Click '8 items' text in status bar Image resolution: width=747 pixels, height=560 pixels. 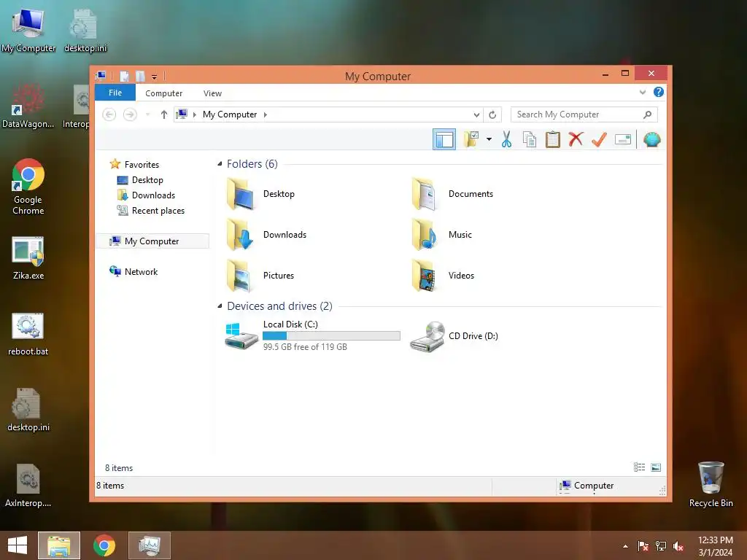click(x=110, y=485)
